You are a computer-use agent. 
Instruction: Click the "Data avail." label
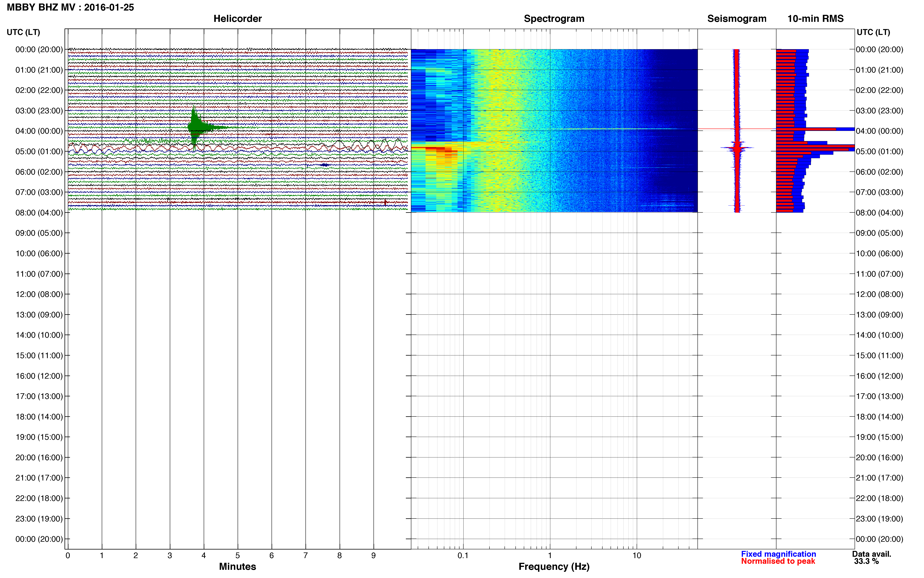872,554
